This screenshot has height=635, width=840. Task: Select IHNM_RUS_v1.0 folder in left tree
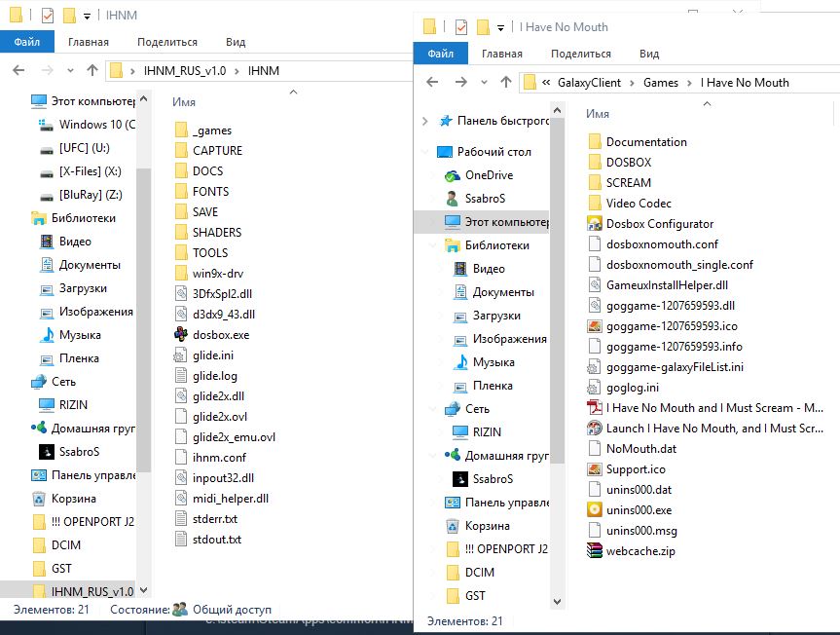[83, 591]
